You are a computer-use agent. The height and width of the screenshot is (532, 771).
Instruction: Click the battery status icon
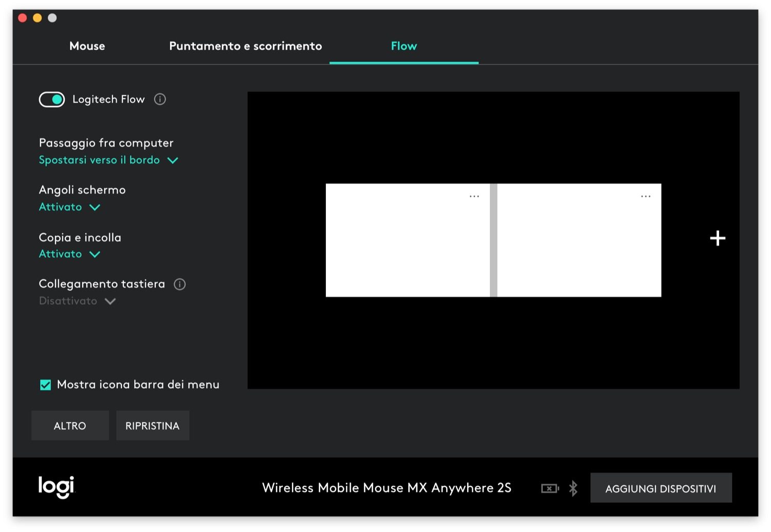[x=549, y=488]
